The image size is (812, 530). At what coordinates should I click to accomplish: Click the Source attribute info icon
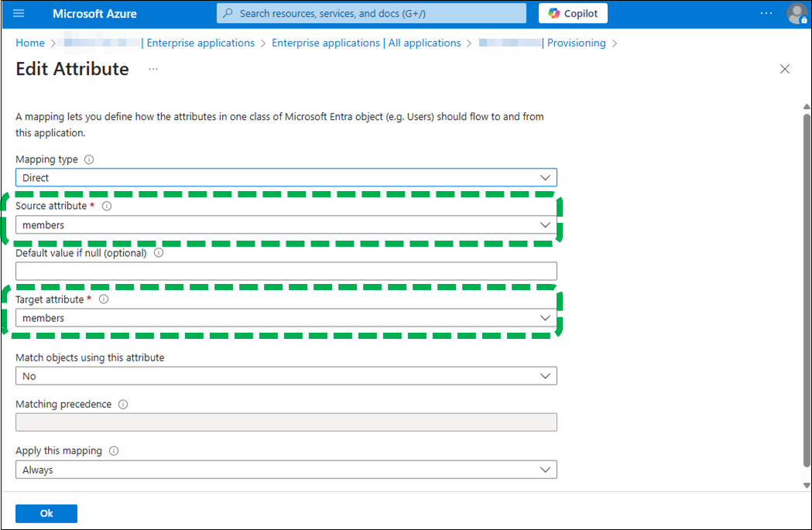pyautogui.click(x=107, y=207)
